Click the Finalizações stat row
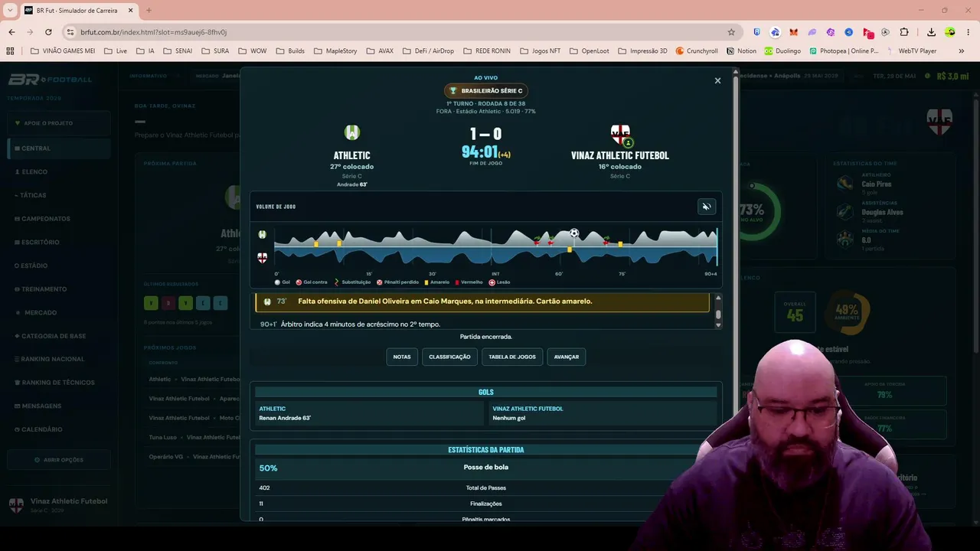Viewport: 980px width, 551px height. coord(486,504)
